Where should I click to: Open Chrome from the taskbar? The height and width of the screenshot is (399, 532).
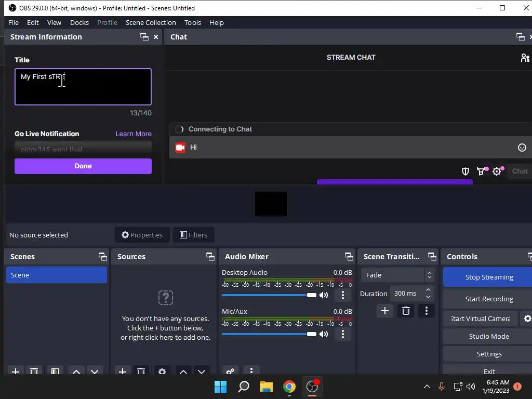point(289,387)
